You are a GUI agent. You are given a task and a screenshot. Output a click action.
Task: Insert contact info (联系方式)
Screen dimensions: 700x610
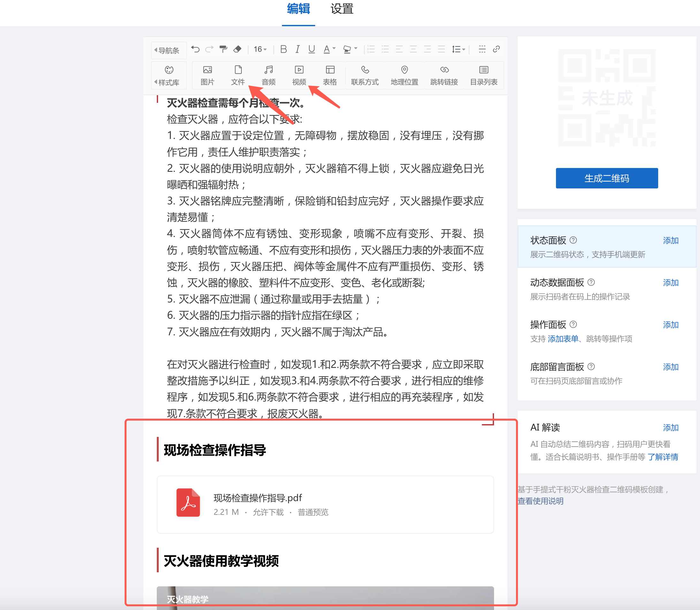click(365, 75)
